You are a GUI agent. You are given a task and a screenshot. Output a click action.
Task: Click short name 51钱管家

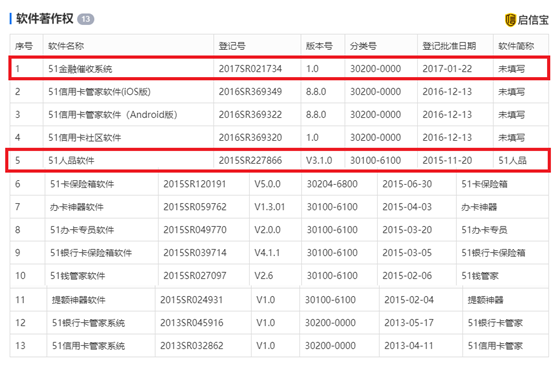click(x=480, y=276)
